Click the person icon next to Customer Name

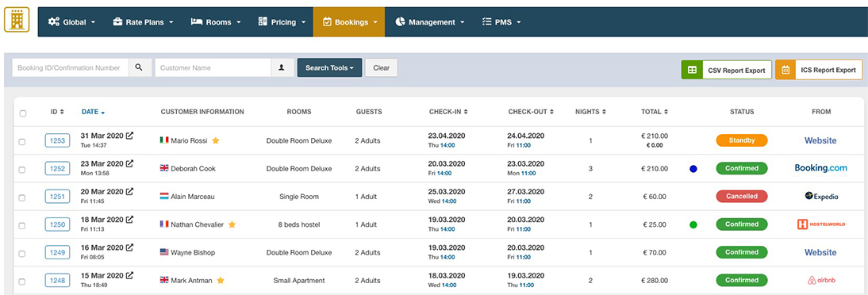click(x=282, y=67)
